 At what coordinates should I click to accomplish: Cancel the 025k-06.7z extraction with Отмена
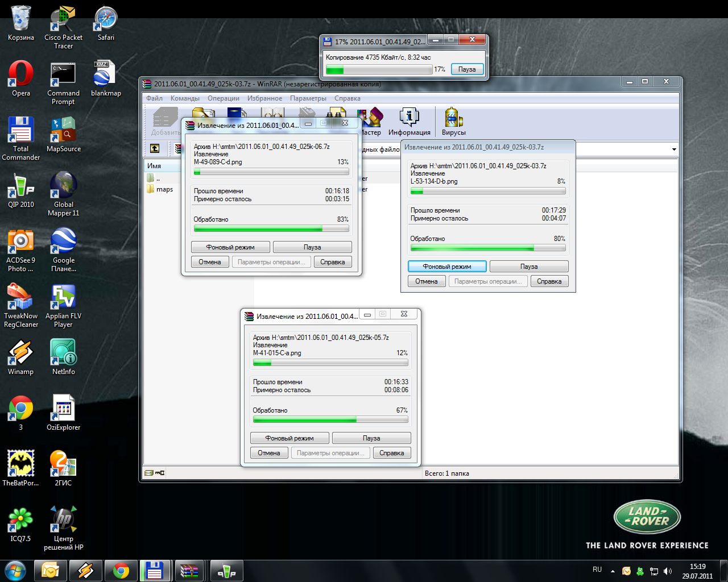210,262
